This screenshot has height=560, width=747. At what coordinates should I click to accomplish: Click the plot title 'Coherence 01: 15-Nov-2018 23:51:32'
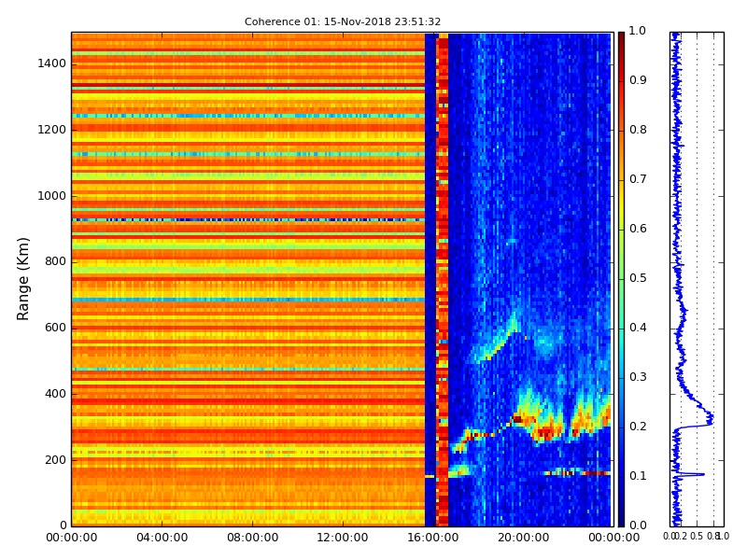coord(343,21)
